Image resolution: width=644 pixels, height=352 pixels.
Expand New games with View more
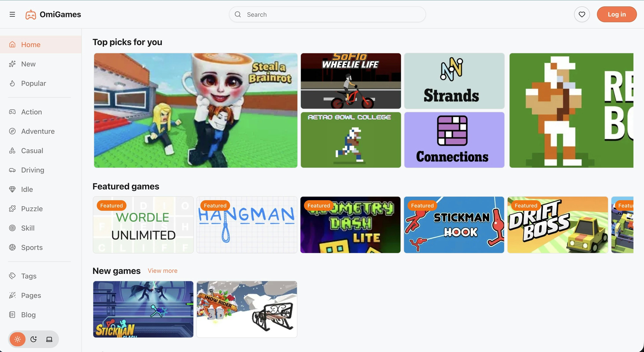point(162,271)
